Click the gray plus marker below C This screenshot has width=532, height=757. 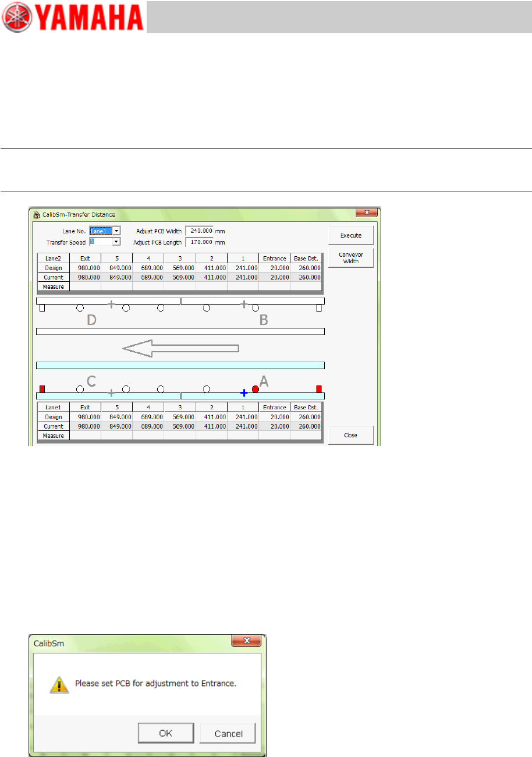click(x=111, y=393)
